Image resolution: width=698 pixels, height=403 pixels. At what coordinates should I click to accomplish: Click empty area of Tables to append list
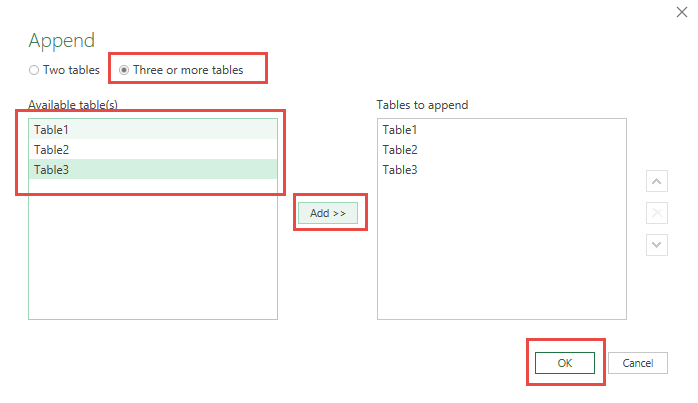pyautogui.click(x=502, y=249)
